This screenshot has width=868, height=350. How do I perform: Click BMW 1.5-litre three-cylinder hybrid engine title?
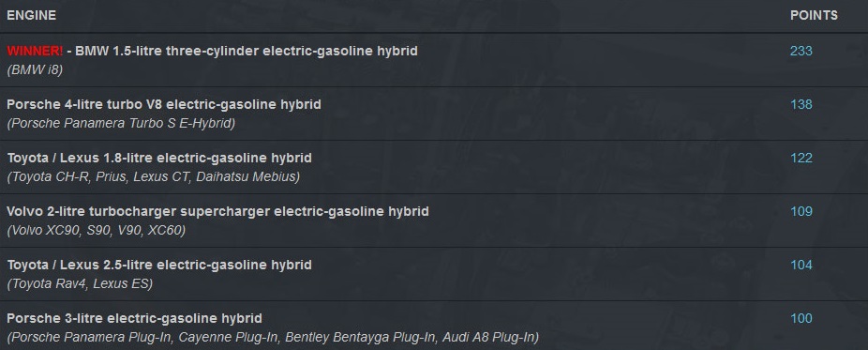coord(247,51)
